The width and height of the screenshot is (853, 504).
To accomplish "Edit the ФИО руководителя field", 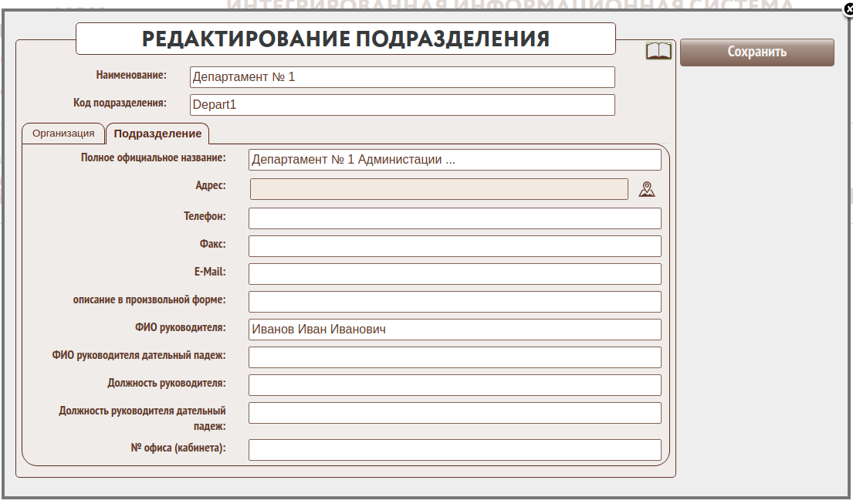I will pyautogui.click(x=455, y=330).
